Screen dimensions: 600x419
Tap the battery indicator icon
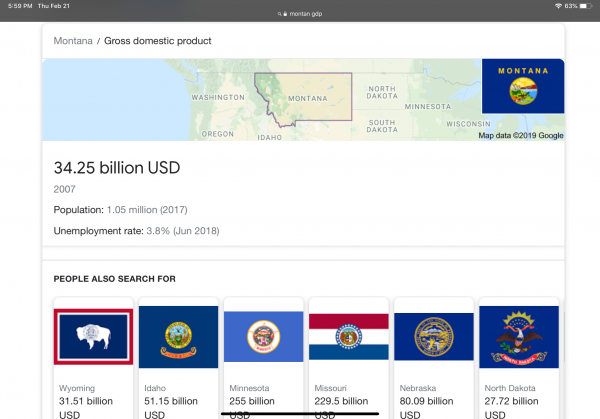click(587, 6)
